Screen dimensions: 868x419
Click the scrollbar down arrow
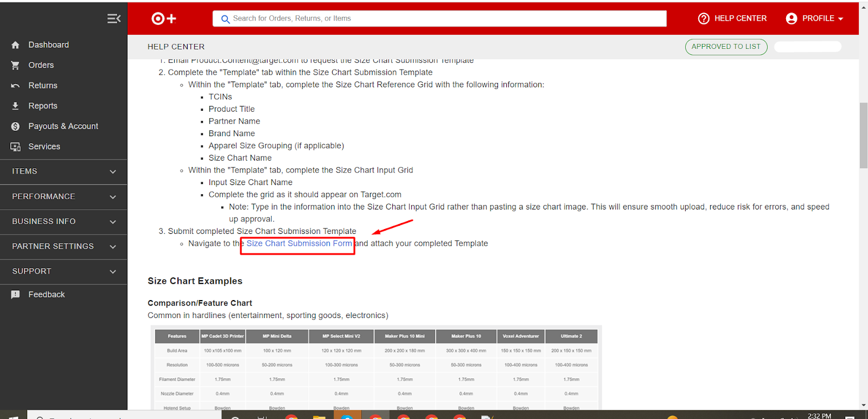[863, 405]
